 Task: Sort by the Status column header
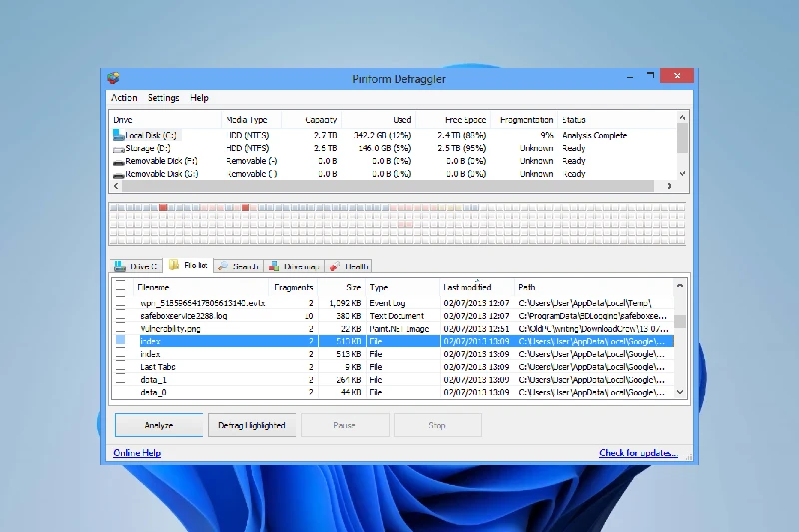(617, 120)
